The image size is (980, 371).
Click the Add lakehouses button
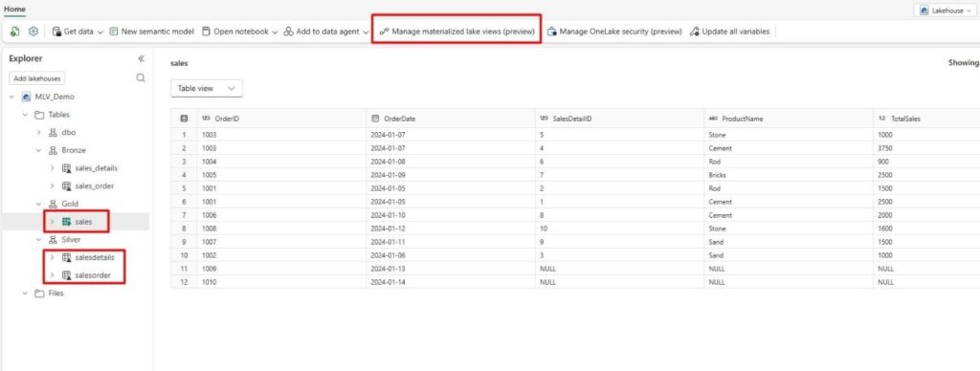[x=37, y=78]
